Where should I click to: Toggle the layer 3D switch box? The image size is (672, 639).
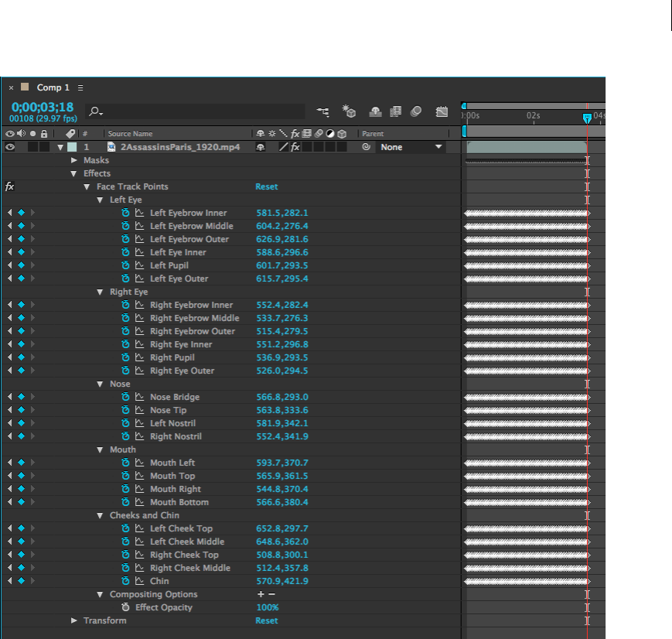342,147
